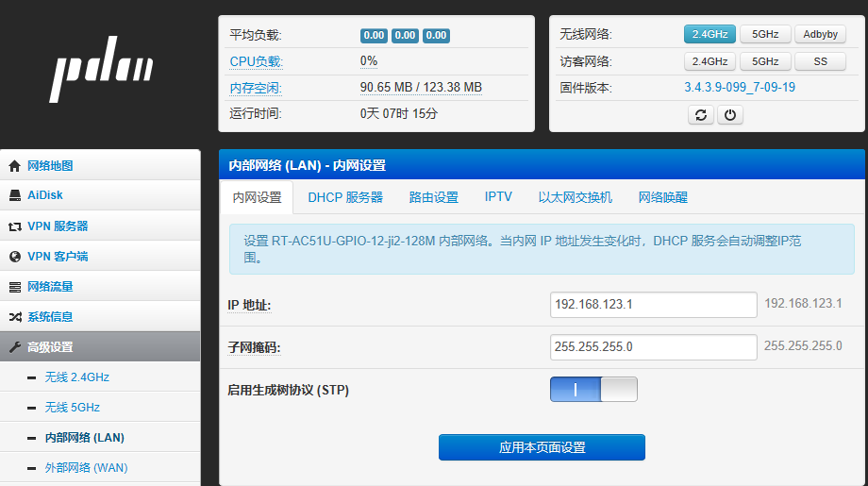Switch to the 内网设置 tab
The height and width of the screenshot is (486, 868).
[257, 197]
